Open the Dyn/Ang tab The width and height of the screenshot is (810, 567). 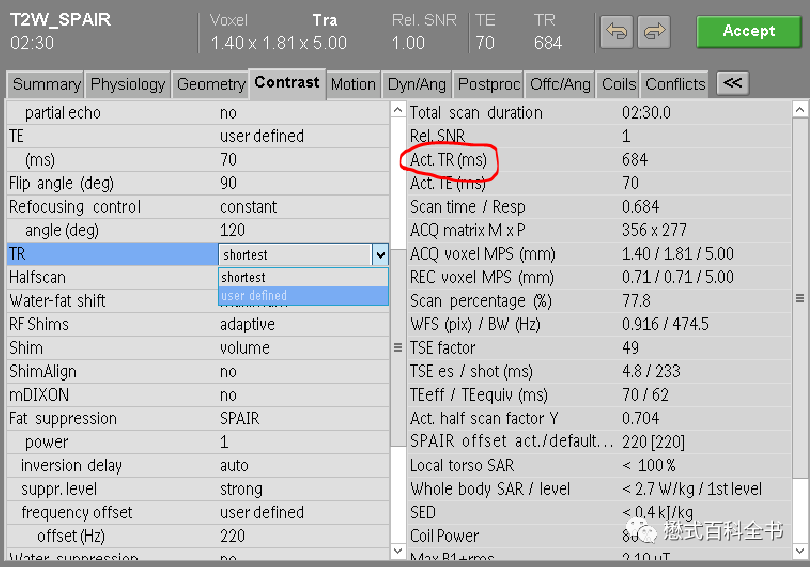click(x=417, y=85)
